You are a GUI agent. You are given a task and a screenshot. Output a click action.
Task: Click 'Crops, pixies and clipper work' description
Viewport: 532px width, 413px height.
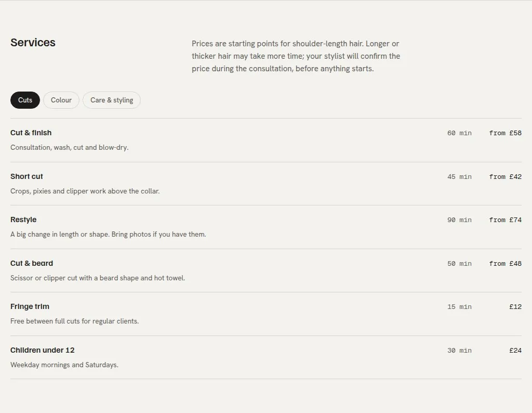point(85,191)
